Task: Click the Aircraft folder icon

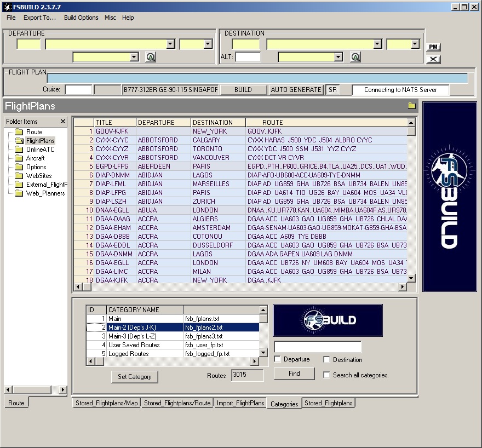Action: (19, 158)
